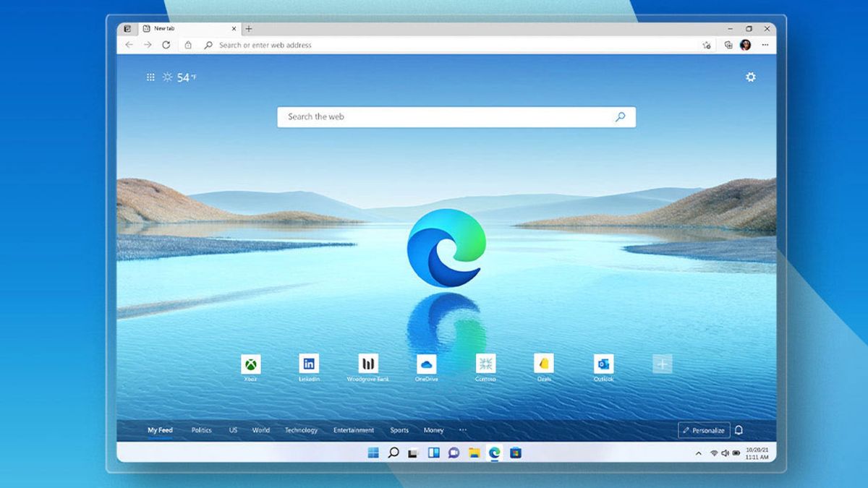
Task: Open feed notifications bell icon
Action: click(x=739, y=430)
